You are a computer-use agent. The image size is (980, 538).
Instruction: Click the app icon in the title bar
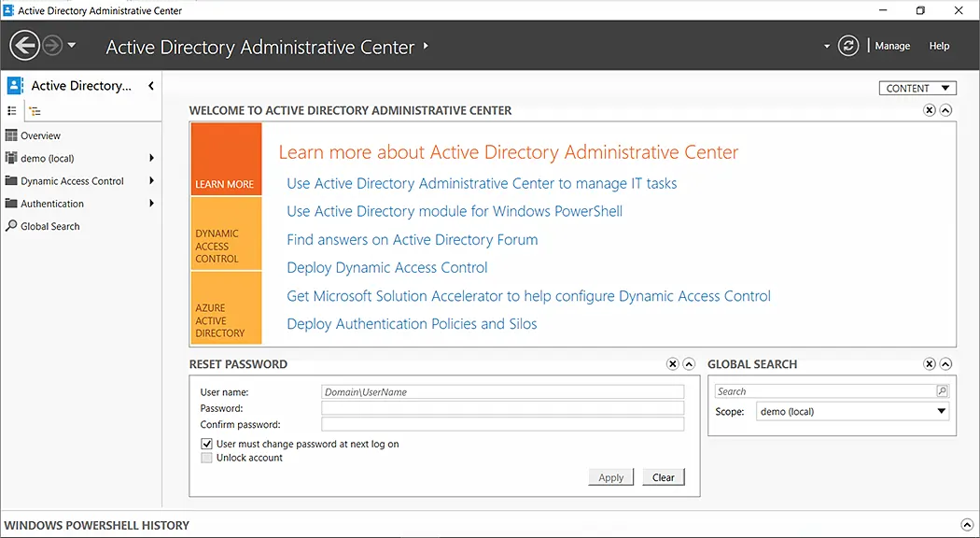coord(8,10)
